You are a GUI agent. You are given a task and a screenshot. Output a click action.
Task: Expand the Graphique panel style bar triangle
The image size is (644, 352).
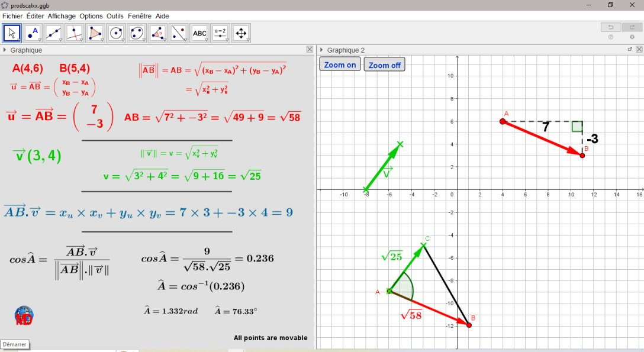5,51
